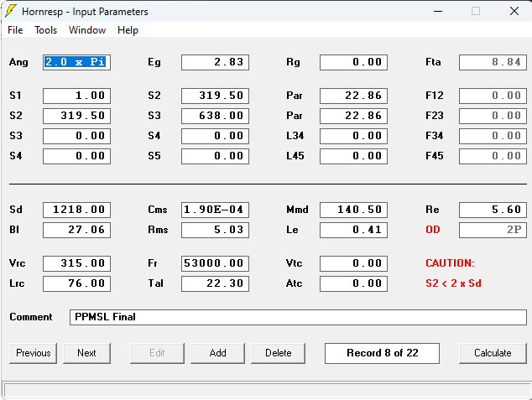Click the Vrc label
This screenshot has height=400, width=532.
tap(18, 263)
